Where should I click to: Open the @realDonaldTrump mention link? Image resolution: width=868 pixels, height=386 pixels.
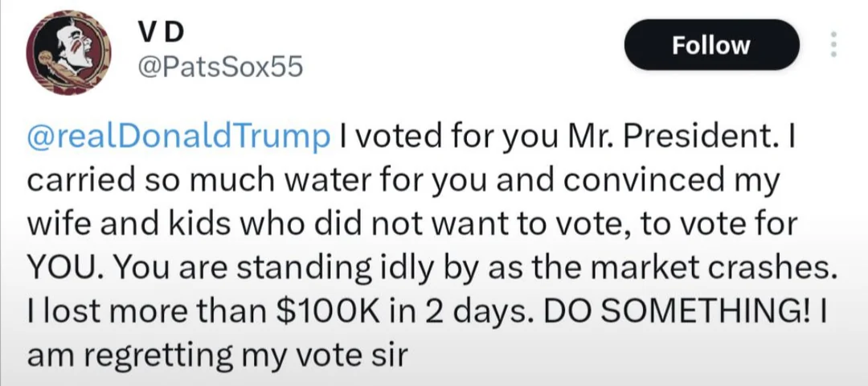(178, 137)
